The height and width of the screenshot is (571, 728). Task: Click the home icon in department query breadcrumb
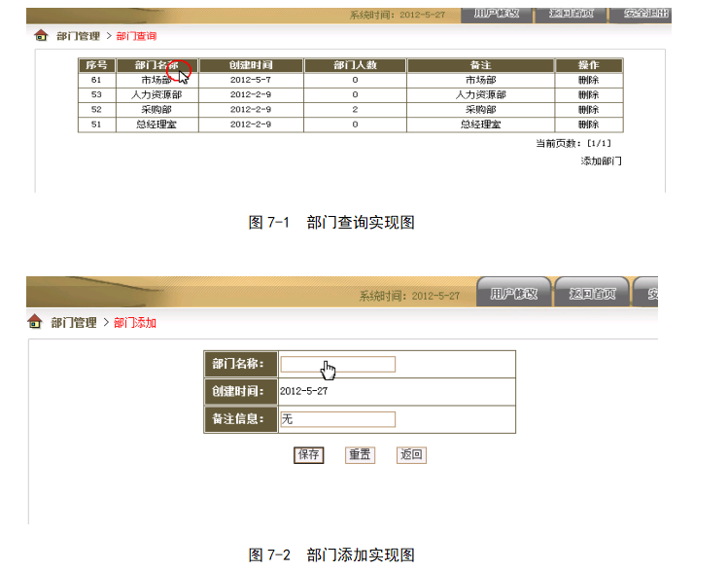pyautogui.click(x=41, y=35)
